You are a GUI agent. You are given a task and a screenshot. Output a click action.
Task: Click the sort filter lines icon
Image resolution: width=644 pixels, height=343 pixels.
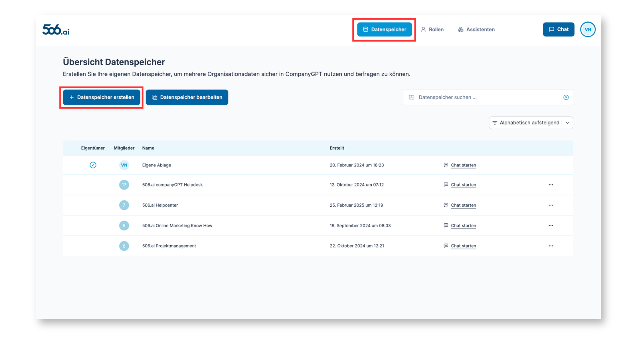(495, 123)
